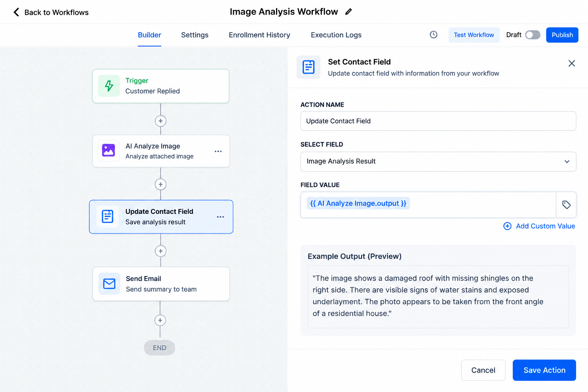View the Execution Logs tab
This screenshot has width=588, height=392.
tap(336, 35)
